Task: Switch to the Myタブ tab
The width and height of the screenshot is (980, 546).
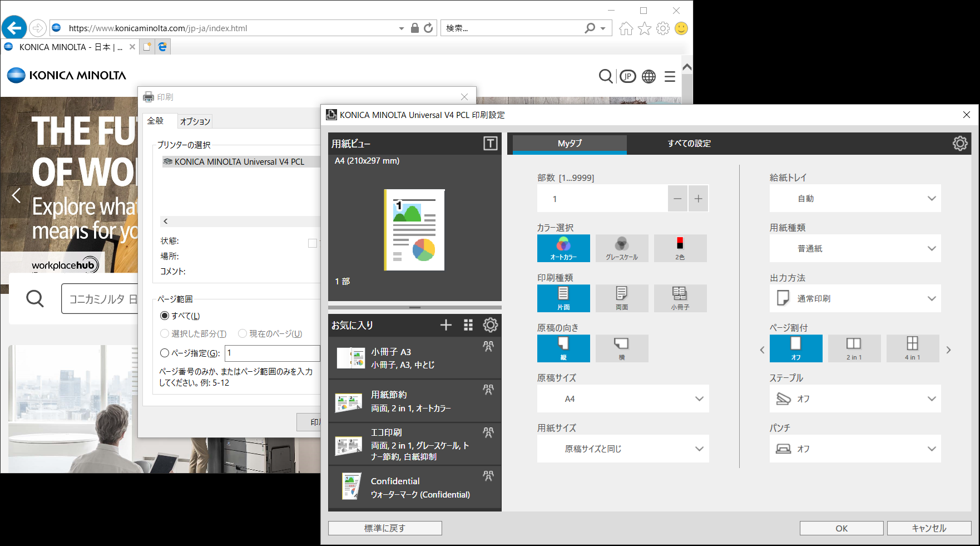Action: [x=570, y=144]
